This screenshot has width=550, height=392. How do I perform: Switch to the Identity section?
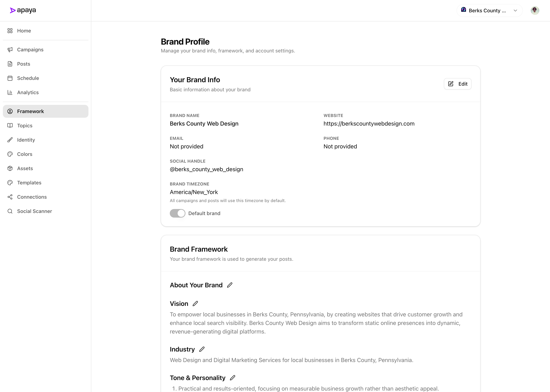pos(26,140)
